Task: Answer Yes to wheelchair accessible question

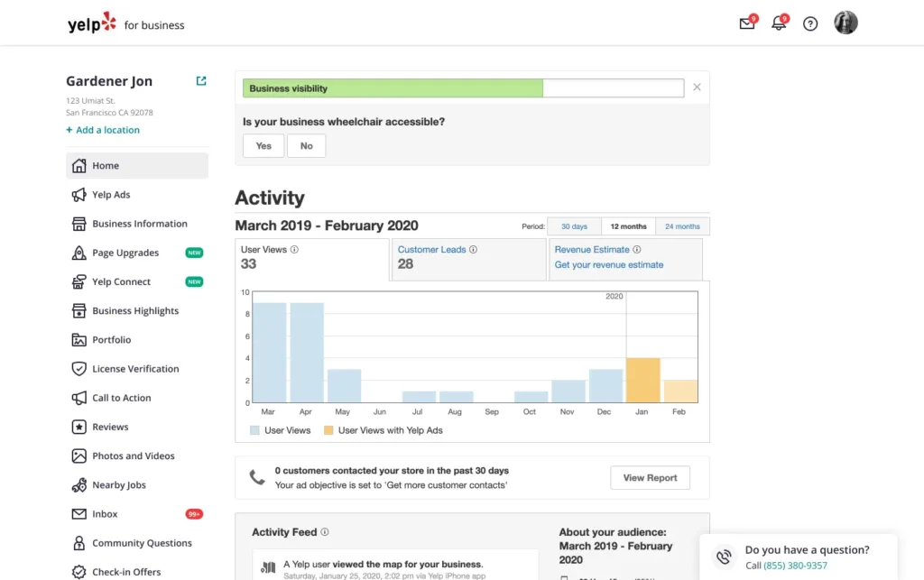Action: [x=263, y=145]
